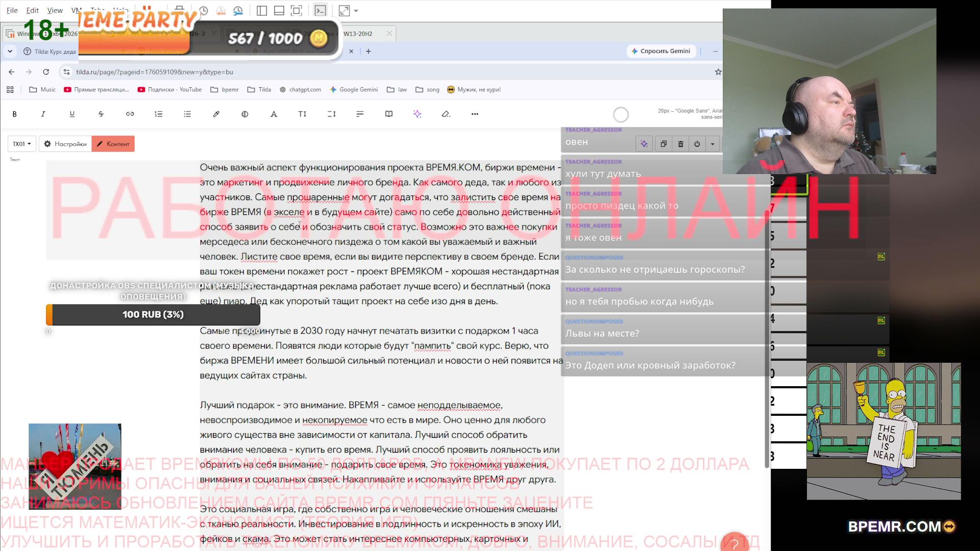Go back in browser history

11,72
